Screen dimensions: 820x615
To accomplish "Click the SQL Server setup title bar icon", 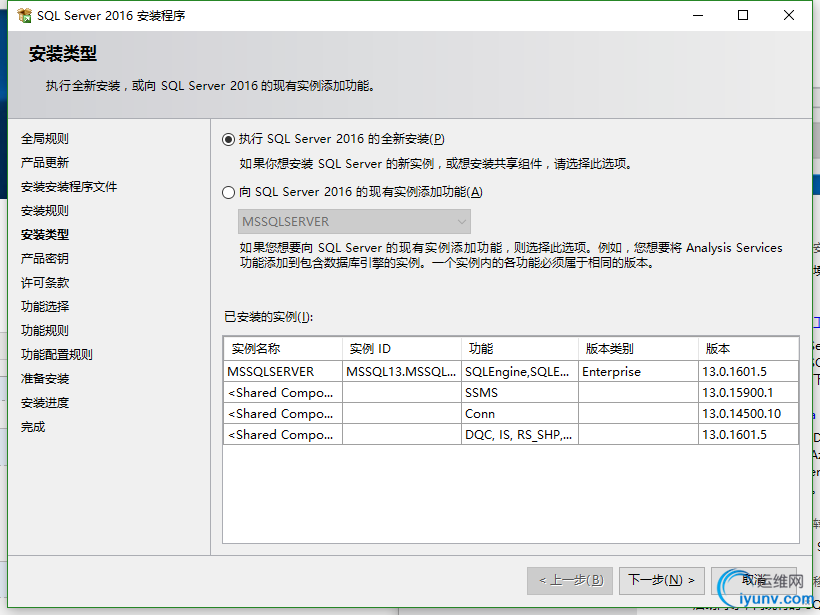I will click(x=24, y=15).
